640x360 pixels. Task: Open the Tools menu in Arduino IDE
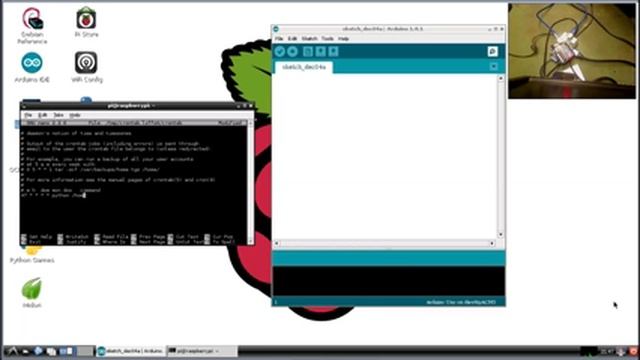coord(327,39)
